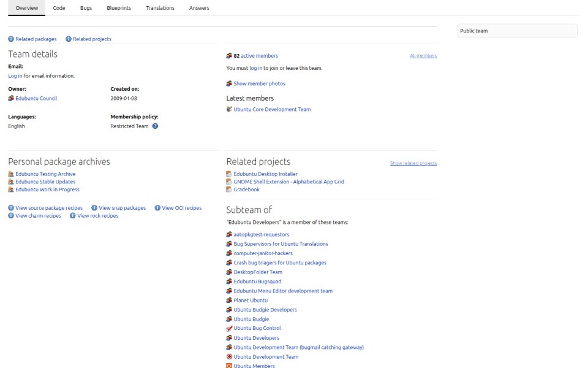Click View source package recipes link
The width and height of the screenshot is (588, 368).
tap(49, 208)
